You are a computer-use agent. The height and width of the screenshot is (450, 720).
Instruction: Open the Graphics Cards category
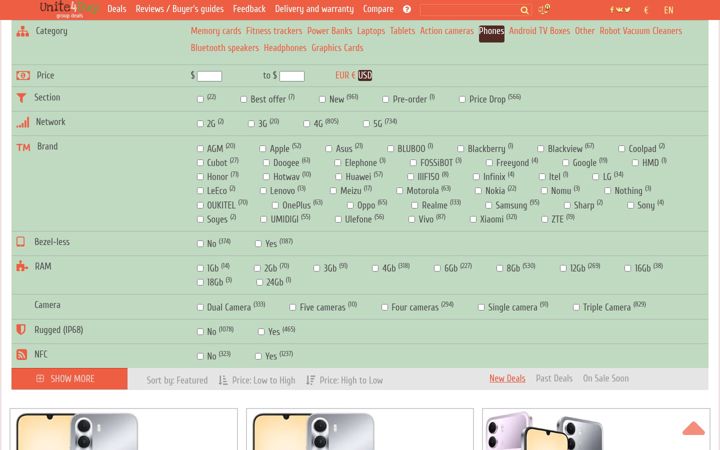tap(337, 48)
